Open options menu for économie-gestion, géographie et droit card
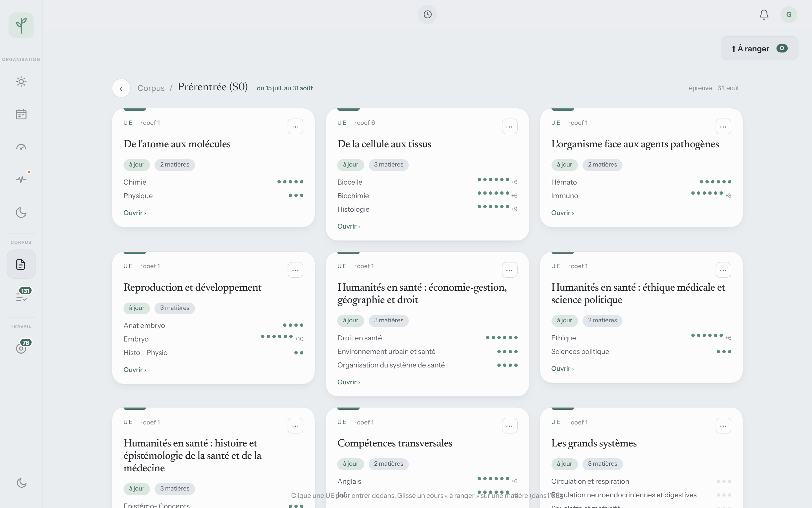This screenshot has width=812, height=508. click(509, 270)
